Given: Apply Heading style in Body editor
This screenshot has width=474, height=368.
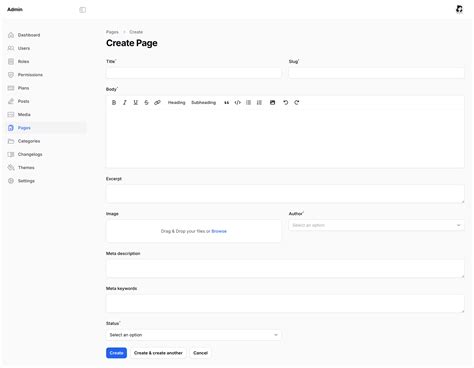Looking at the screenshot, I should [176, 103].
